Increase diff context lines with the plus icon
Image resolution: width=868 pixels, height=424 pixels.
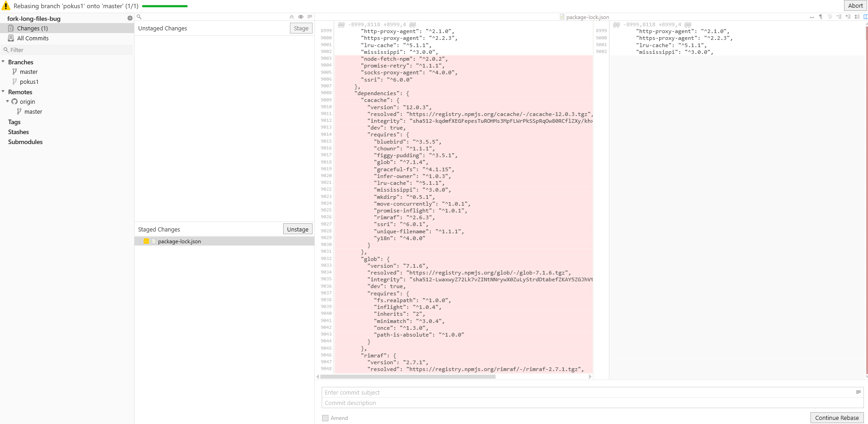848,16
